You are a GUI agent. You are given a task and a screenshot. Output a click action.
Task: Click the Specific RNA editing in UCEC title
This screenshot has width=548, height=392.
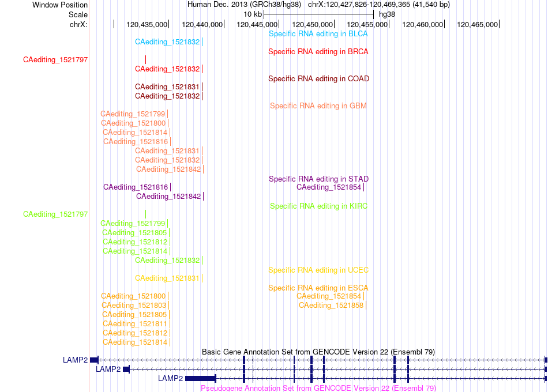point(318,270)
